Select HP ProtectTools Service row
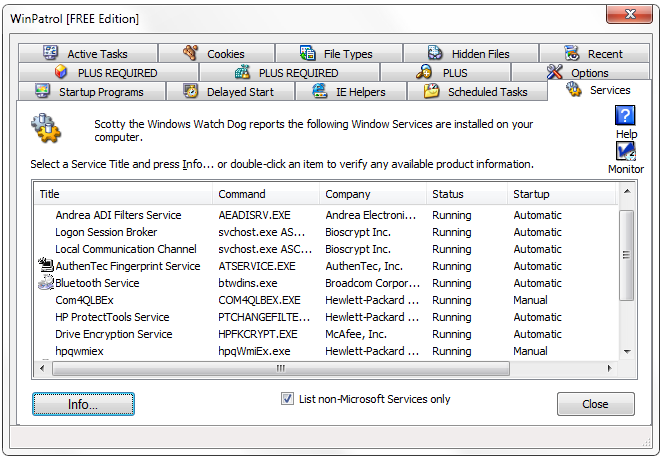This screenshot has width=663, height=459. [326, 317]
